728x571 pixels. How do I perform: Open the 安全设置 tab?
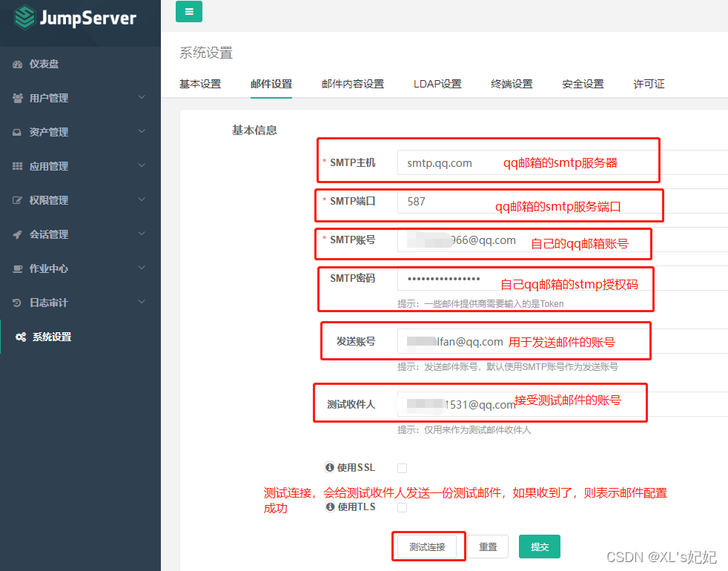(x=583, y=84)
